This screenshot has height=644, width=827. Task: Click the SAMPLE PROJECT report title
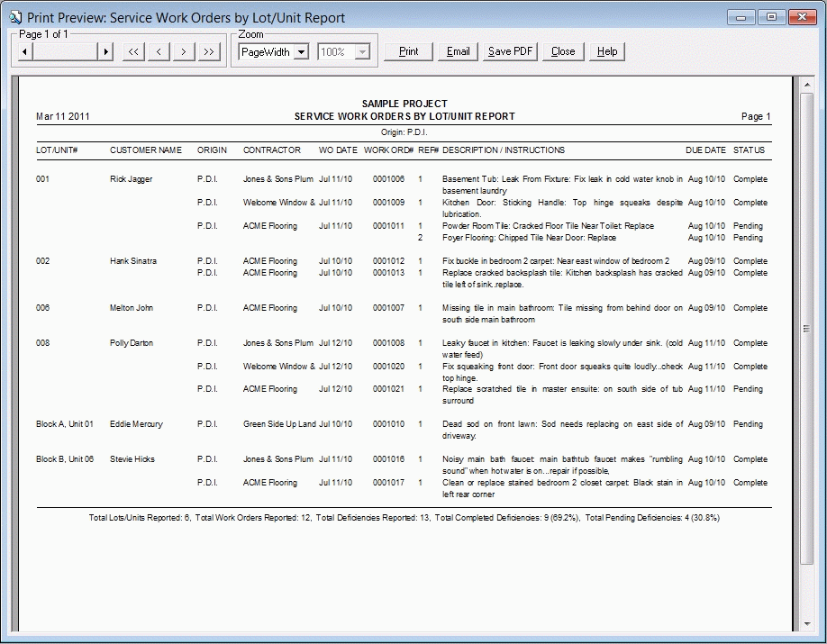[x=404, y=104]
